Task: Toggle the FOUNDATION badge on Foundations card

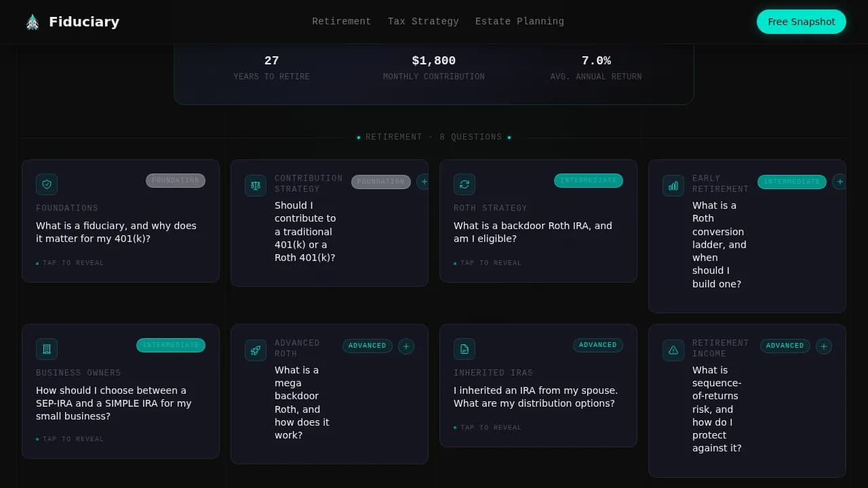Action: pos(176,180)
